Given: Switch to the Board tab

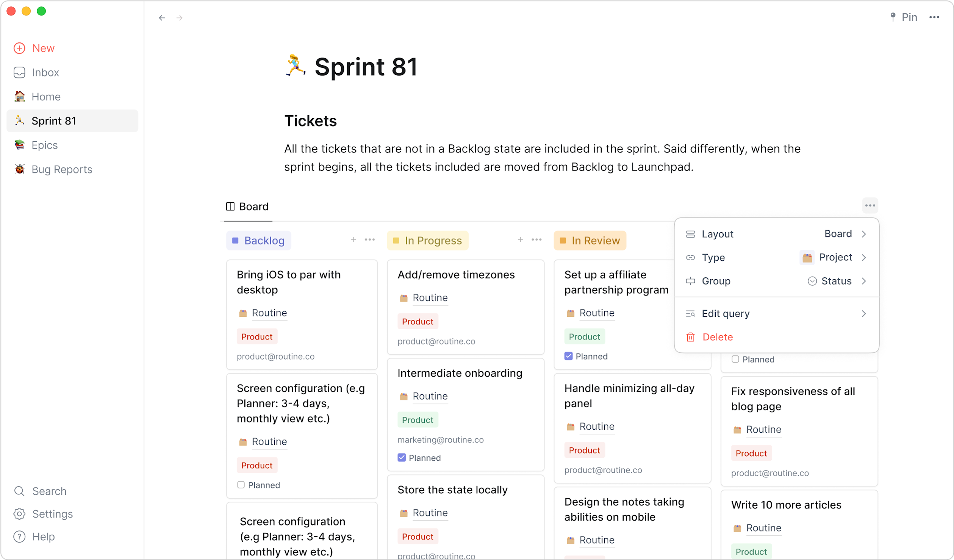Looking at the screenshot, I should pos(247,206).
